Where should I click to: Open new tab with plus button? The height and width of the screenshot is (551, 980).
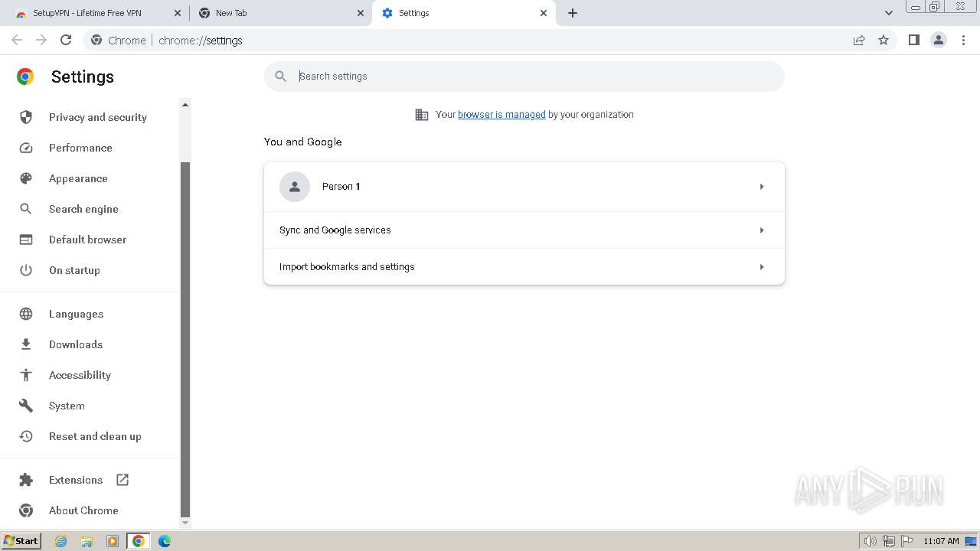(573, 13)
